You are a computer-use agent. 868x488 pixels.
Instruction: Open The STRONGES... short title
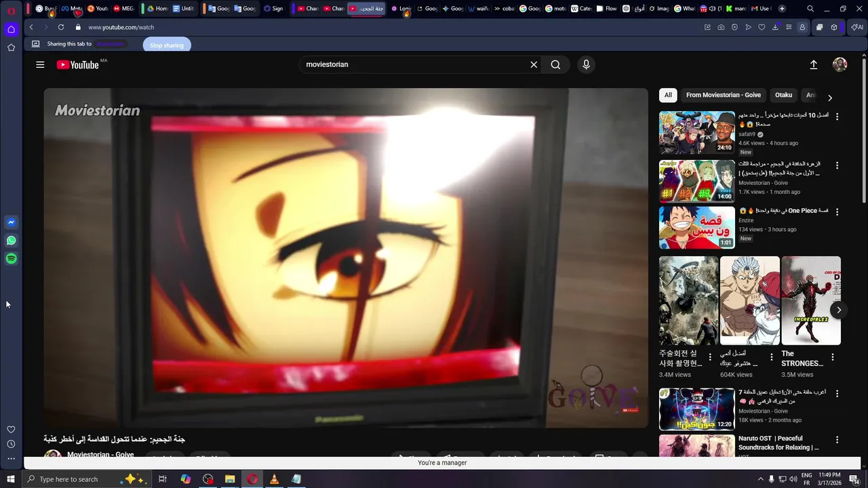[802, 359]
